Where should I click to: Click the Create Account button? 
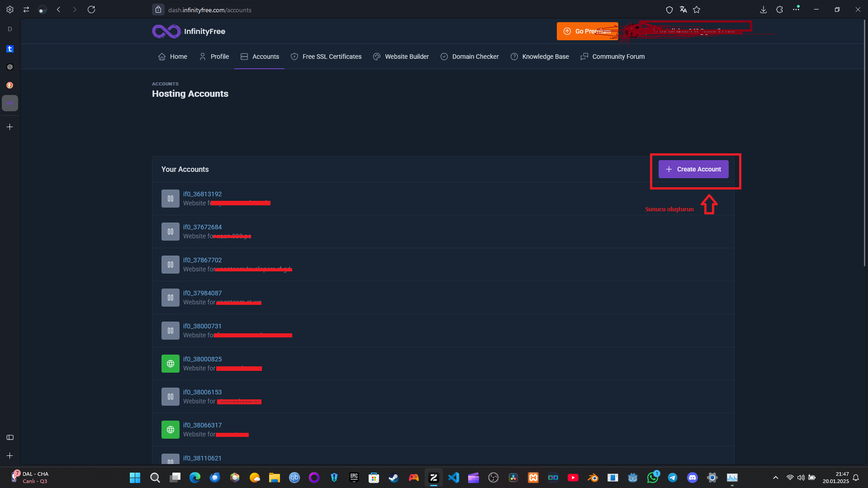tap(693, 169)
